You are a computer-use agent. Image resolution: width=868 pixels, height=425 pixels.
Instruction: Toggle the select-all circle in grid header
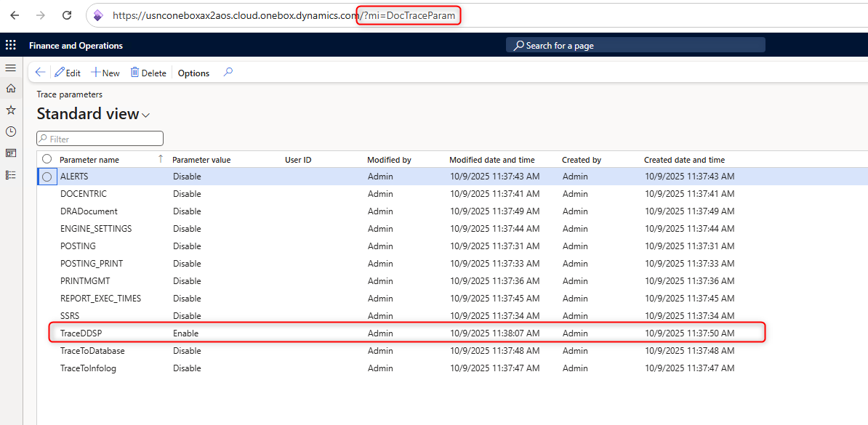coord(47,159)
